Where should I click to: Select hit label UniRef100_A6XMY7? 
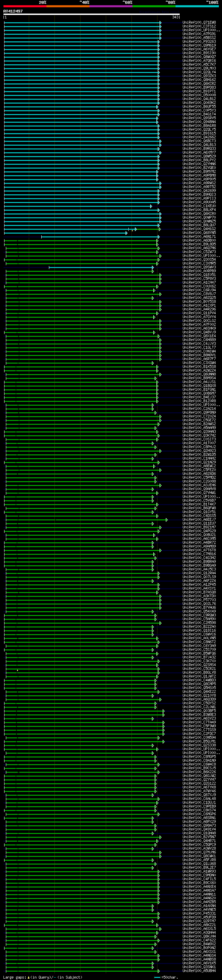199,153
